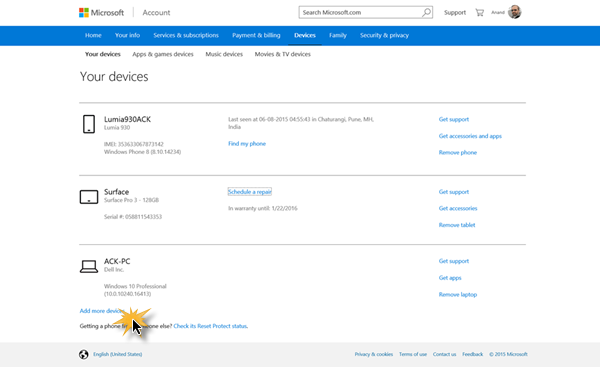Select the Devices tab
Screen dimensions: 600x367
click(x=305, y=35)
